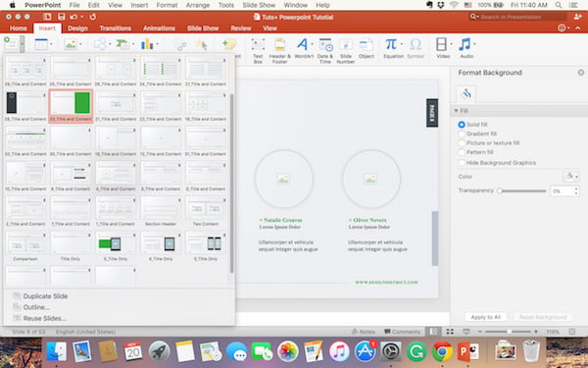Image resolution: width=588 pixels, height=368 pixels.
Task: Open the Animations tab
Action: (x=159, y=28)
